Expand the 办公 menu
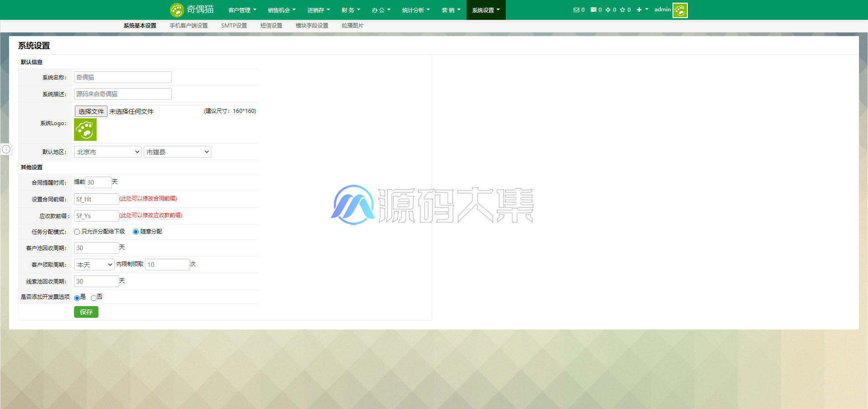This screenshot has width=868, height=409. click(x=381, y=10)
